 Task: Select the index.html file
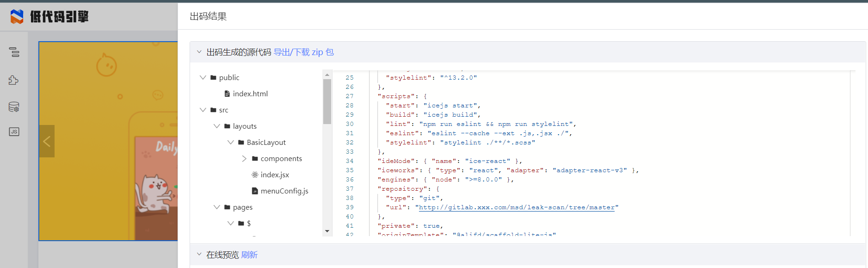pyautogui.click(x=250, y=93)
